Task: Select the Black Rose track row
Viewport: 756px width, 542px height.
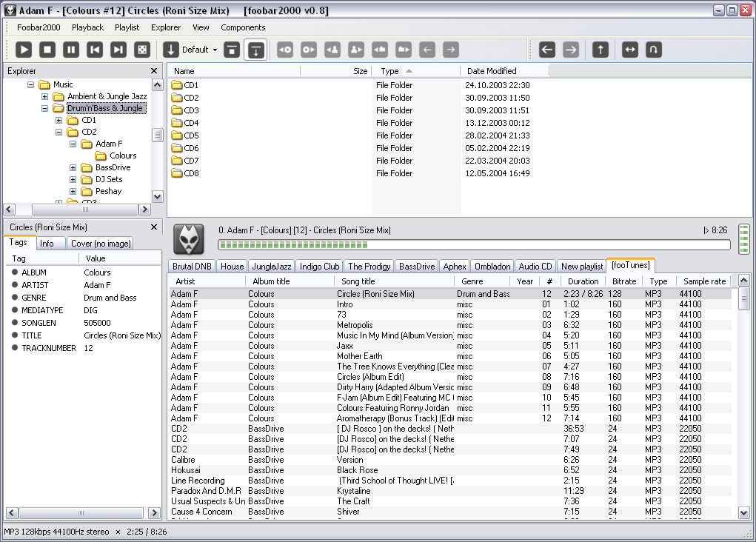Action: pyautogui.click(x=451, y=470)
